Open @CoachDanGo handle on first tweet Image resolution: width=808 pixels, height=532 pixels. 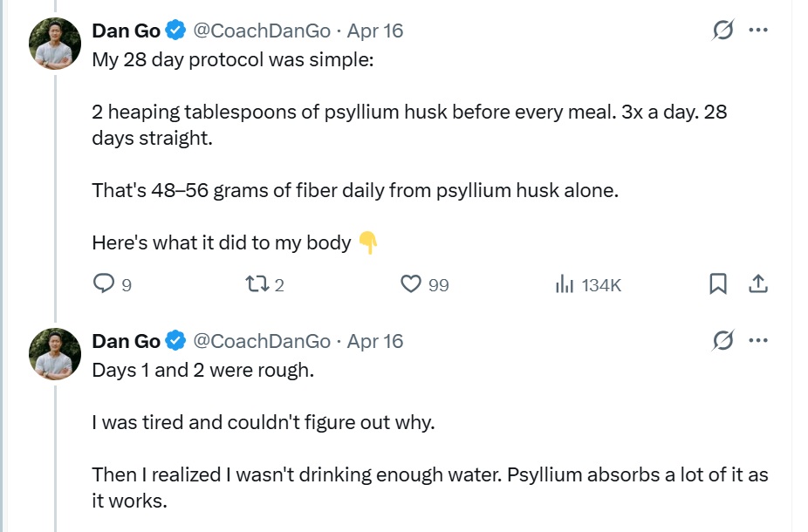[262, 31]
